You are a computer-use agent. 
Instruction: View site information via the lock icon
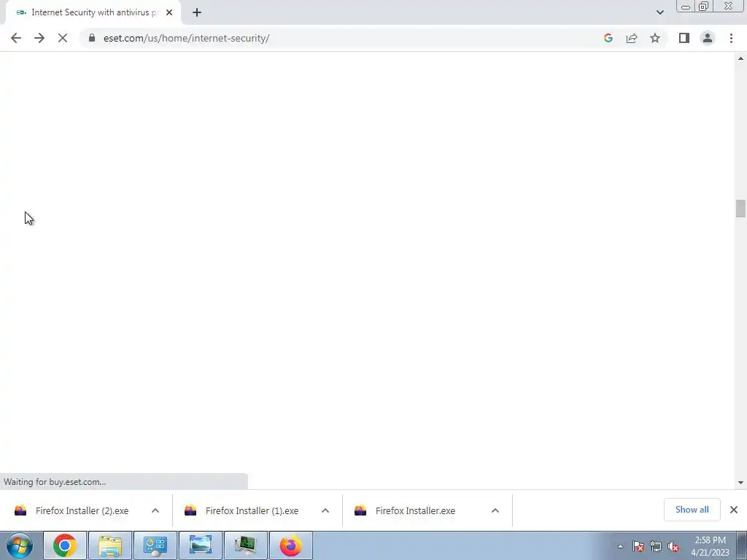[x=92, y=38]
